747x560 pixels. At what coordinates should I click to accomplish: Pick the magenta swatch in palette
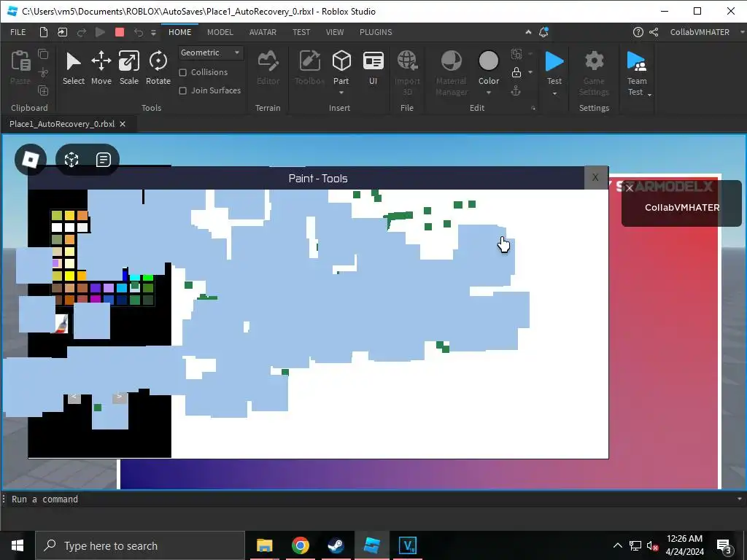tap(96, 299)
